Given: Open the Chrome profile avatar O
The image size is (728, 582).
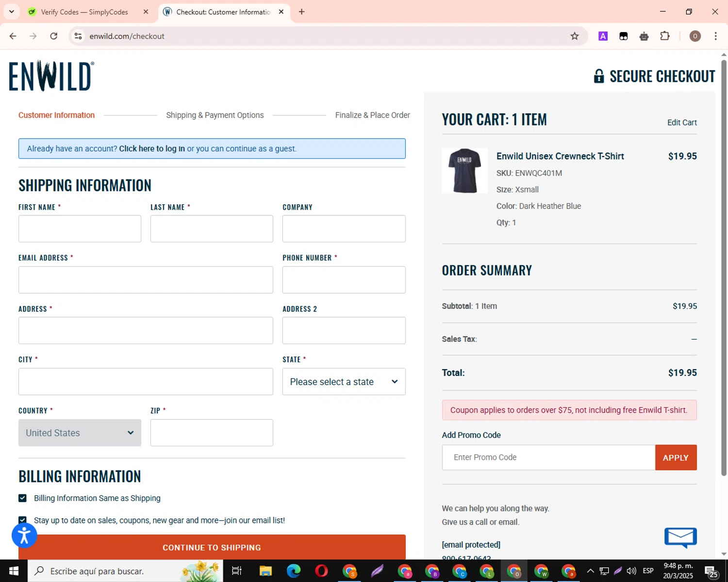Looking at the screenshot, I should [695, 36].
